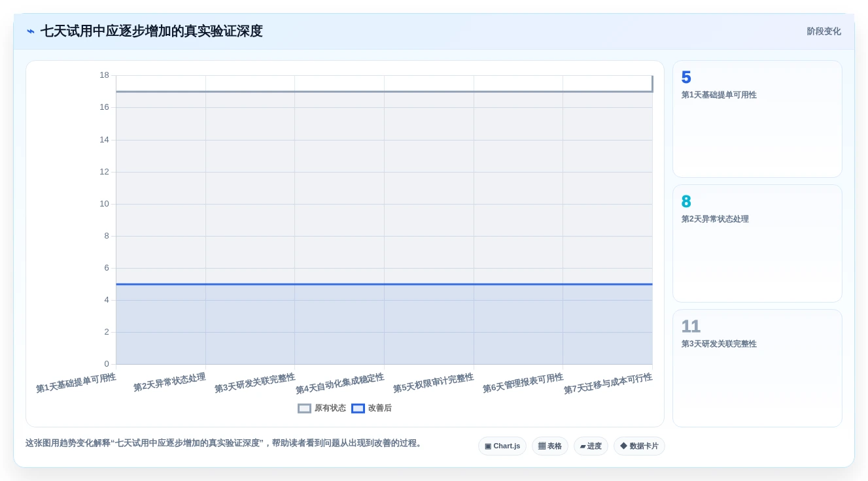
Task: Select the Chart.js tag
Action: 502,446
